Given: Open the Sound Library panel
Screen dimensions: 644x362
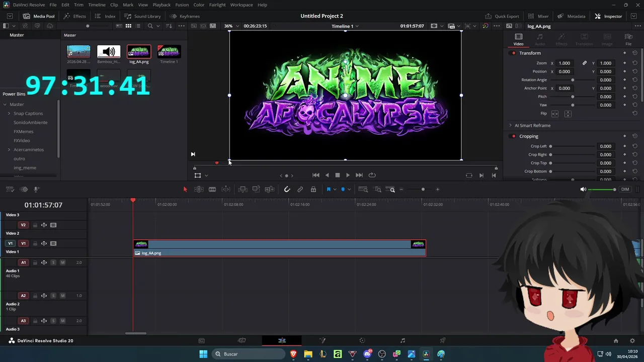Looking at the screenshot, I should 142,16.
